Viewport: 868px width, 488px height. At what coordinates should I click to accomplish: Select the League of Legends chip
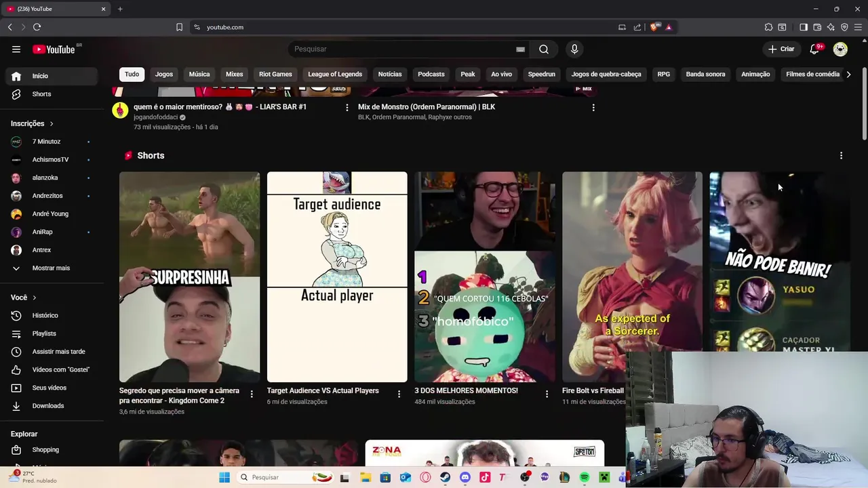[335, 74]
